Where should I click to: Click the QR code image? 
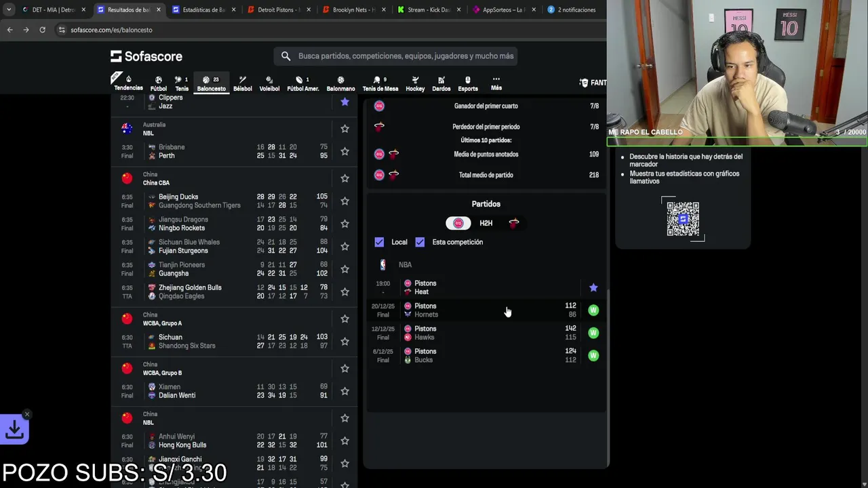pos(683,219)
